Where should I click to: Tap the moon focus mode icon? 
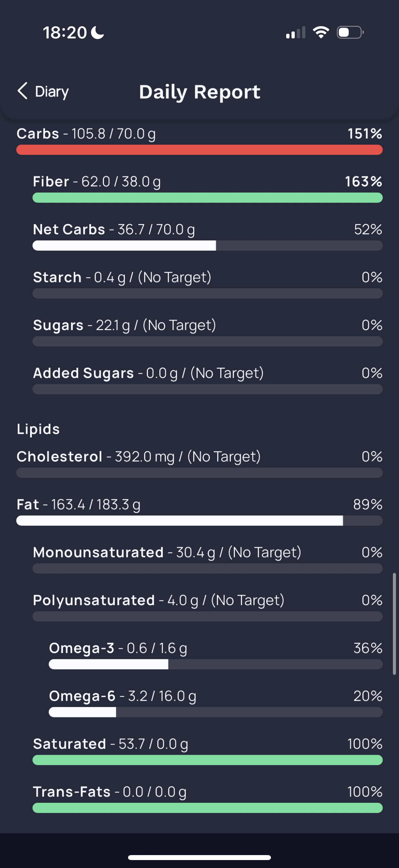[98, 33]
